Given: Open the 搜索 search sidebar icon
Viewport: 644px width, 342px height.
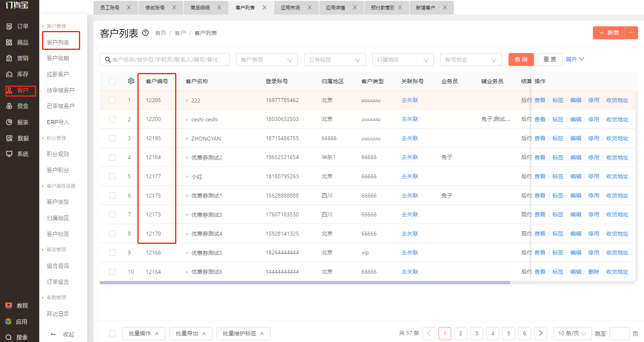Looking at the screenshot, I should pyautogui.click(x=9, y=337).
